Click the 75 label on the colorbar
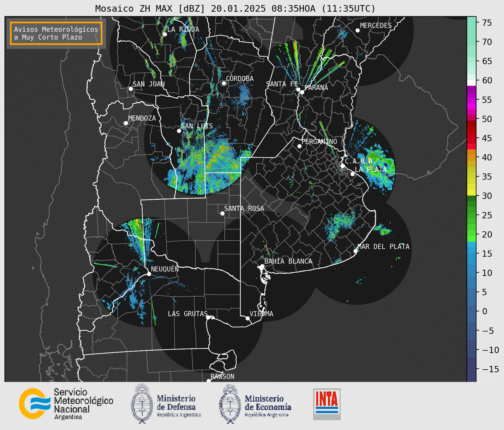This screenshot has width=504, height=430. (487, 23)
